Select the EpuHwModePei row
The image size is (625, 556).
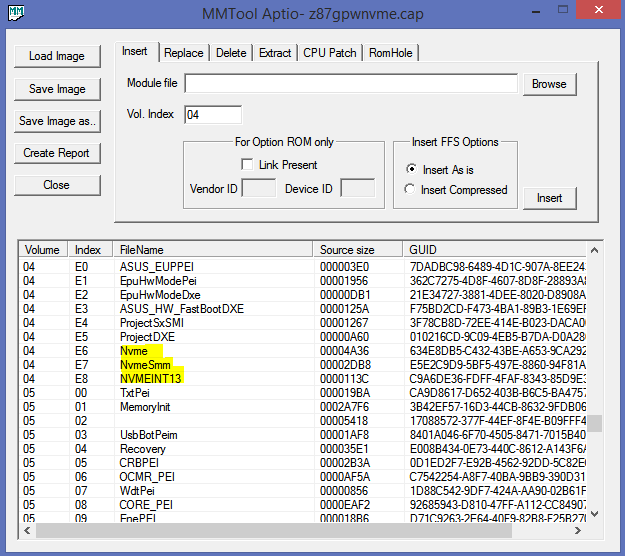[x=303, y=281]
